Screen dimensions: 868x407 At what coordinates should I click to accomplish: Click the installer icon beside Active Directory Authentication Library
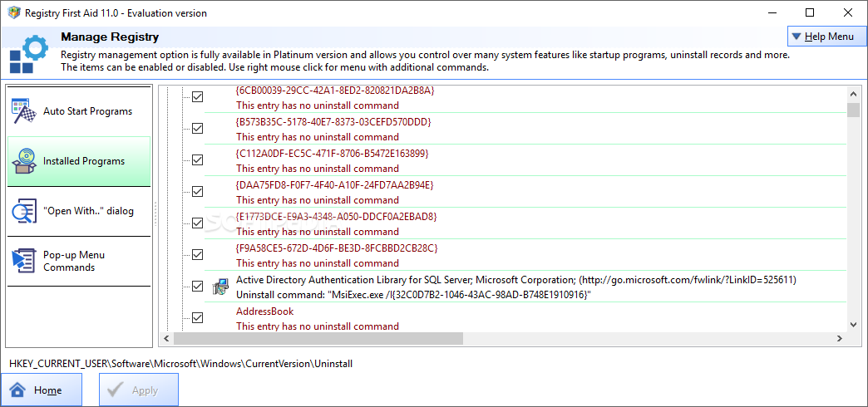(219, 287)
